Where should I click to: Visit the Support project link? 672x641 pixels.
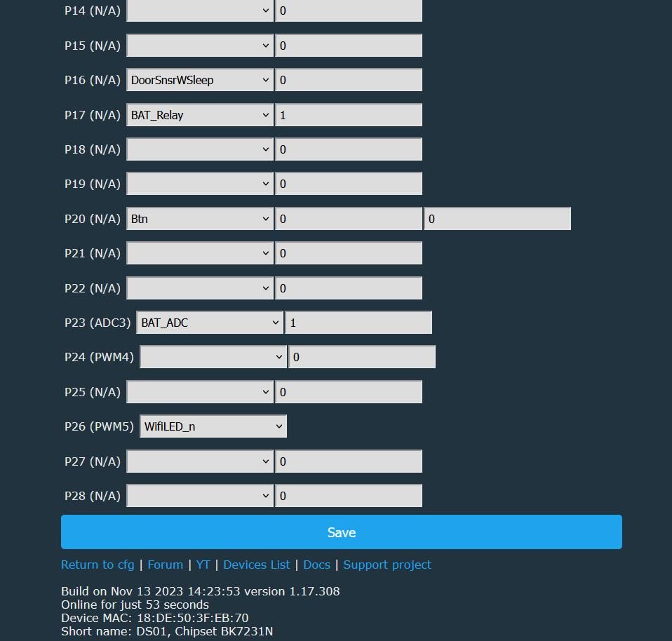coord(387,565)
